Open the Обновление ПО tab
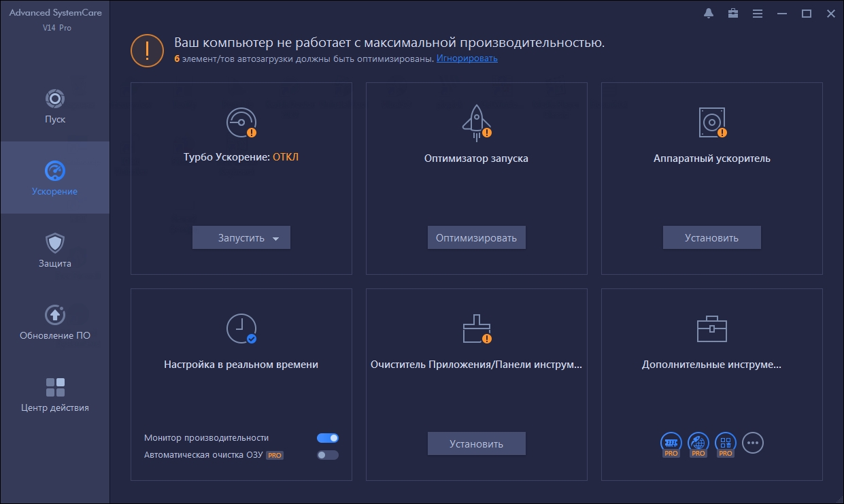844x504 pixels. pyautogui.click(x=55, y=322)
